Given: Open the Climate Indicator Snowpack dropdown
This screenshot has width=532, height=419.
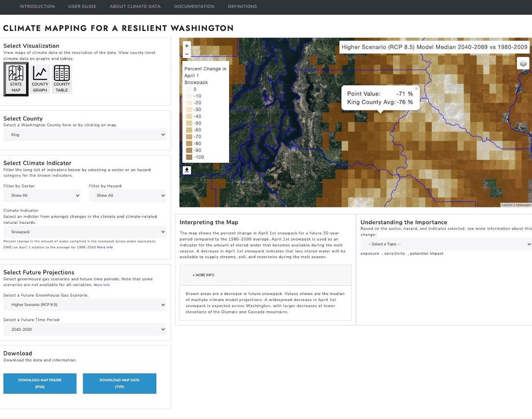Looking at the screenshot, I should coord(85,232).
